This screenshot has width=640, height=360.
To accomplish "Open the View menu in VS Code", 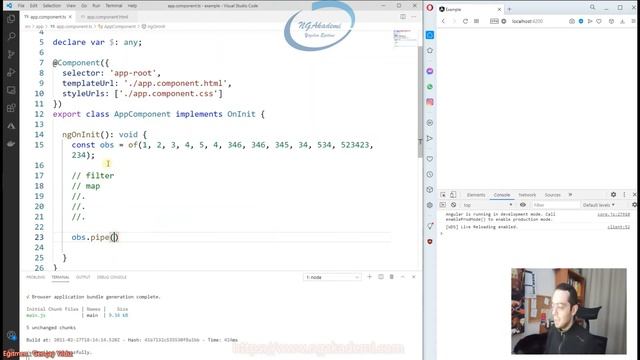I will click(71, 6).
